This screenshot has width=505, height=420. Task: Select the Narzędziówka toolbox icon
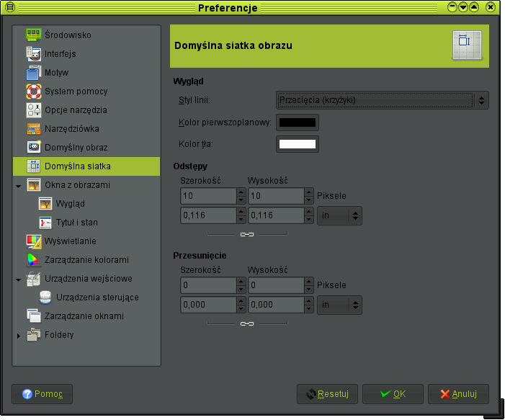34,128
